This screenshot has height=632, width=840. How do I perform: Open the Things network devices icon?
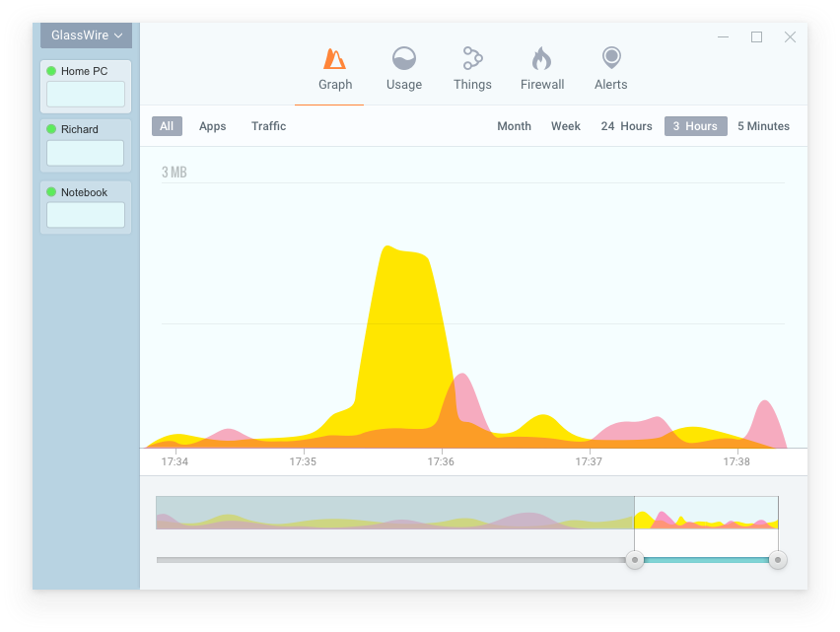click(471, 59)
